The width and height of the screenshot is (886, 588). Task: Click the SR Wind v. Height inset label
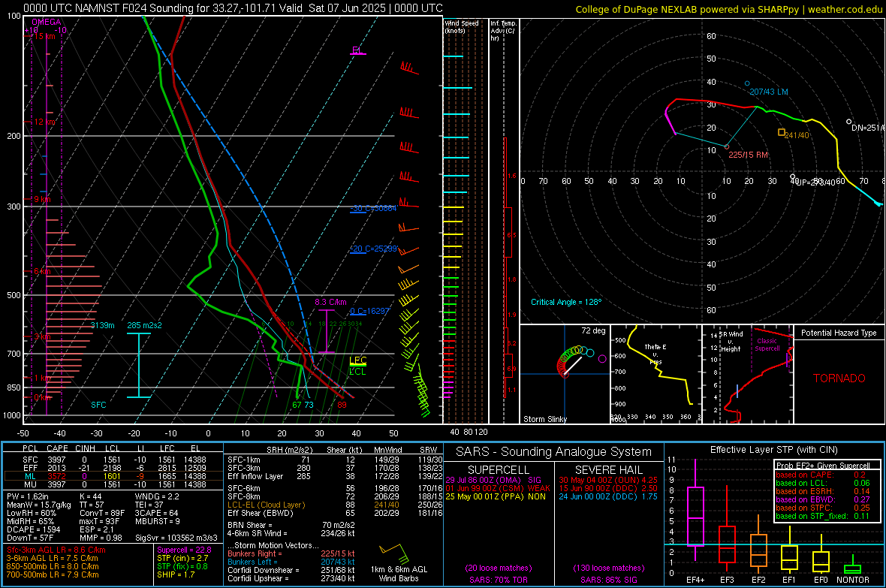[732, 342]
